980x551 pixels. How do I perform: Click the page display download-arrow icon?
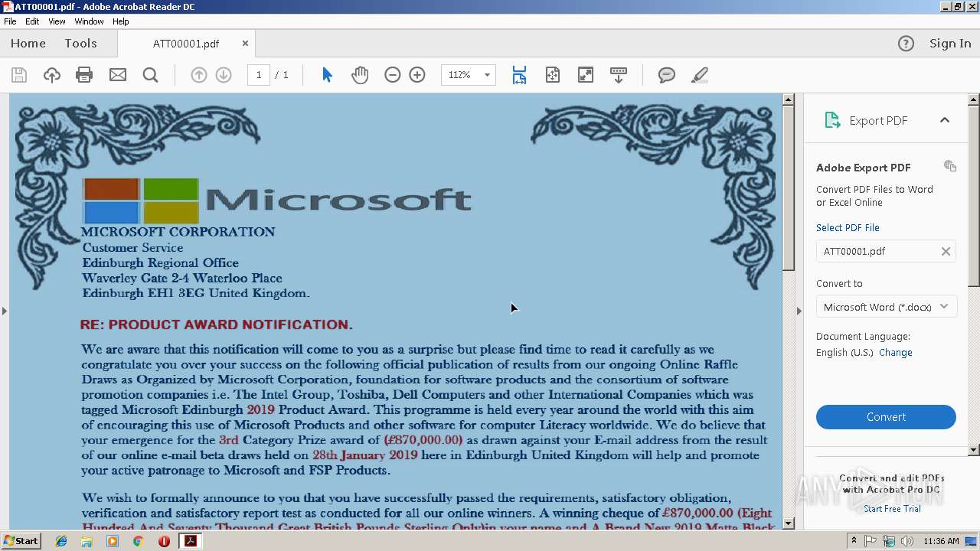(619, 75)
